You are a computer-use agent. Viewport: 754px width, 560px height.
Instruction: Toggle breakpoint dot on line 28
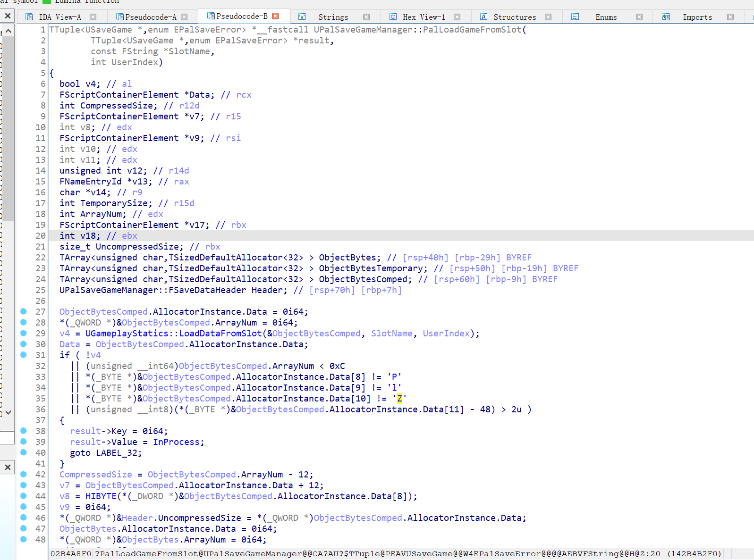(24, 322)
